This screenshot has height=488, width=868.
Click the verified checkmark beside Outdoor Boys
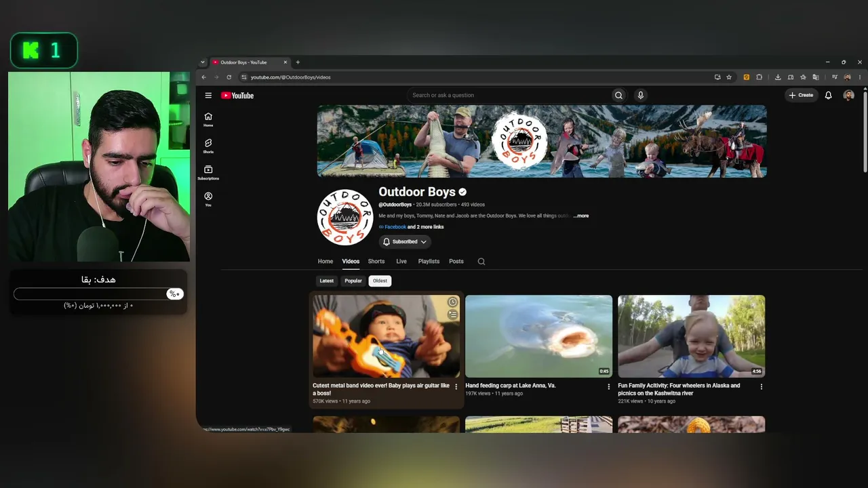462,192
